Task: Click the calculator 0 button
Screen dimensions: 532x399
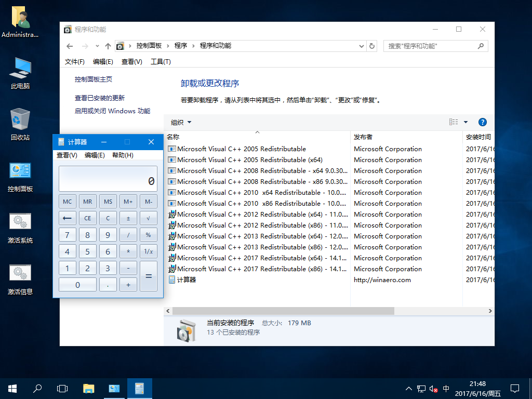Action: click(x=77, y=285)
